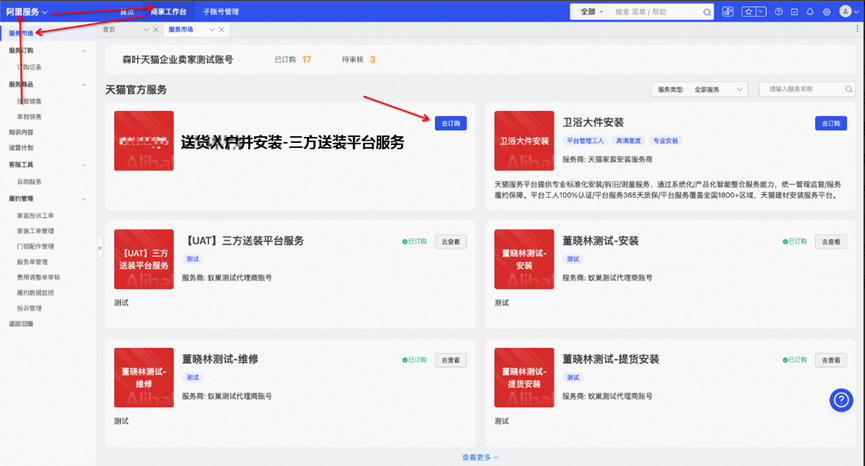
Task: Open 费用调整单审核 in the sidebar
Action: [38, 277]
